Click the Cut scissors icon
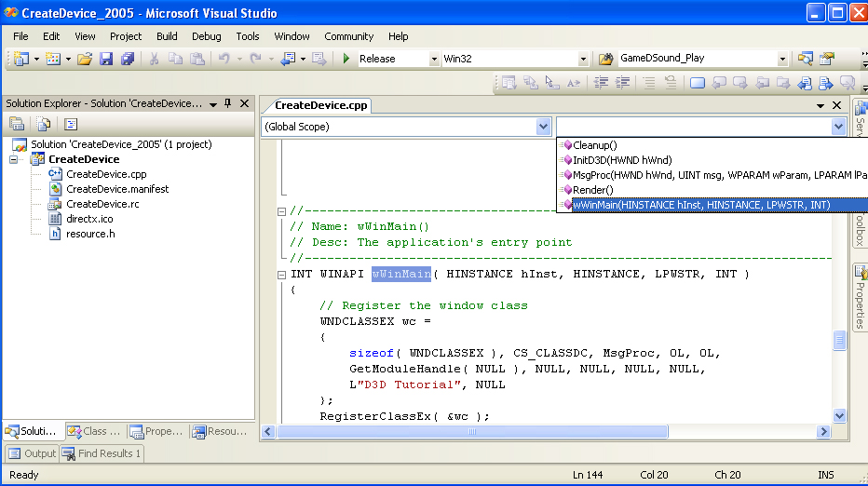 (154, 59)
